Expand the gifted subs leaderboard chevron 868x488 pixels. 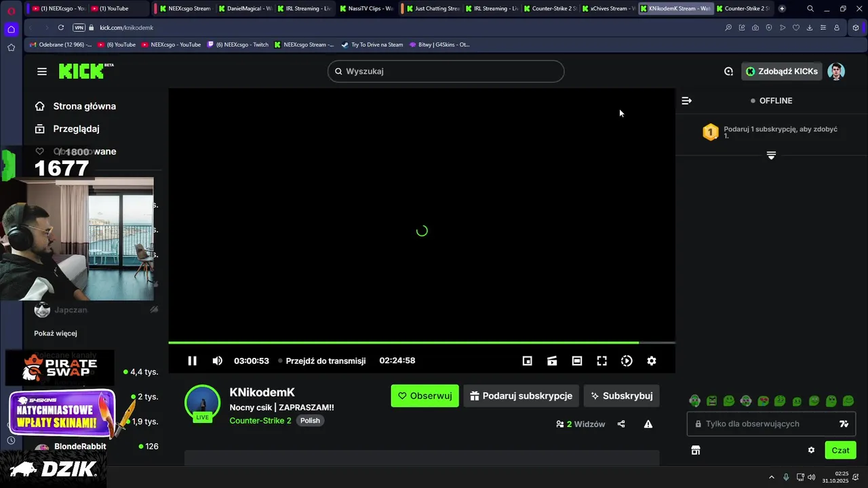[x=771, y=155]
